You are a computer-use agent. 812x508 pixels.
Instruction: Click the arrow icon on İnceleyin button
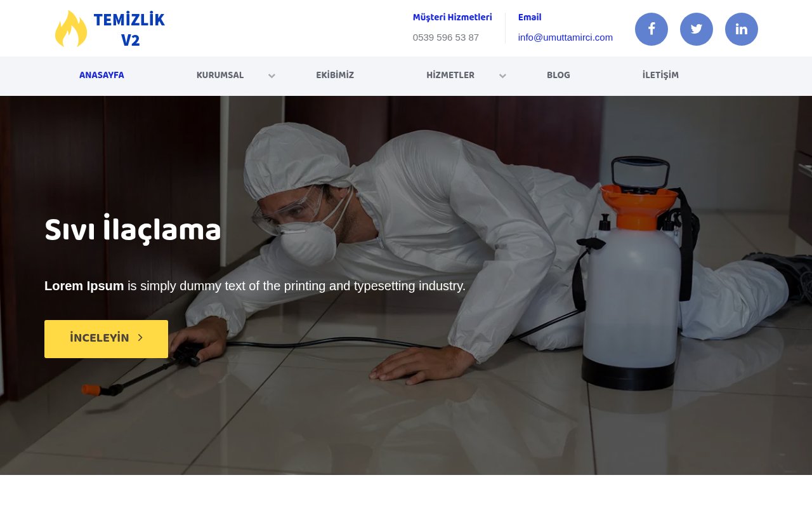140,338
